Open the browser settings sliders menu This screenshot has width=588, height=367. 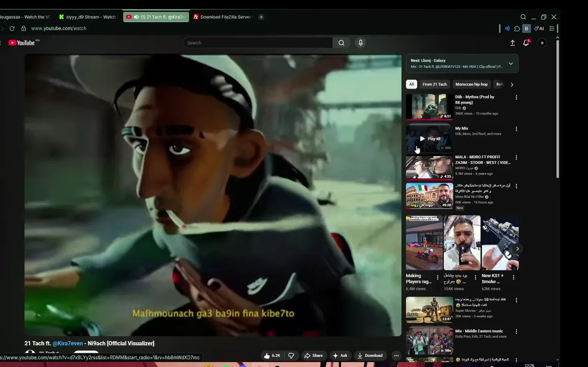coord(552,29)
